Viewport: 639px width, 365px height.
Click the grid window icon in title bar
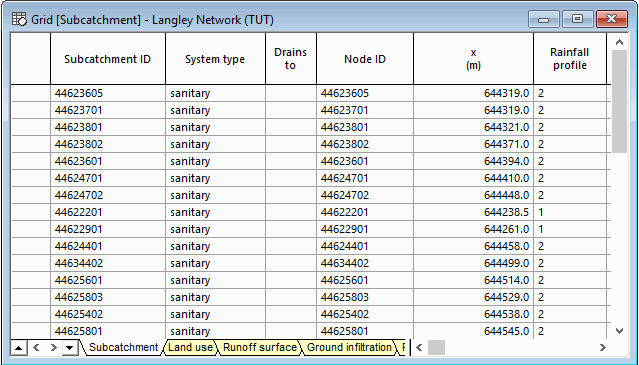19,19
